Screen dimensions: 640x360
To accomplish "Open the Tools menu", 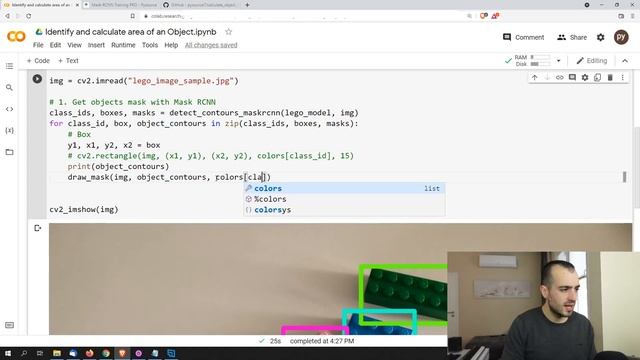I will pos(150,45).
